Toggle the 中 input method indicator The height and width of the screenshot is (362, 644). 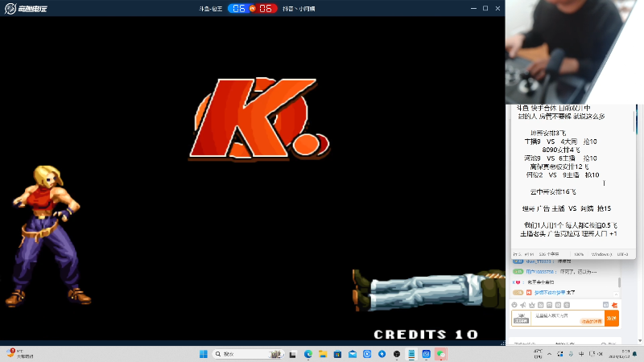point(581,354)
